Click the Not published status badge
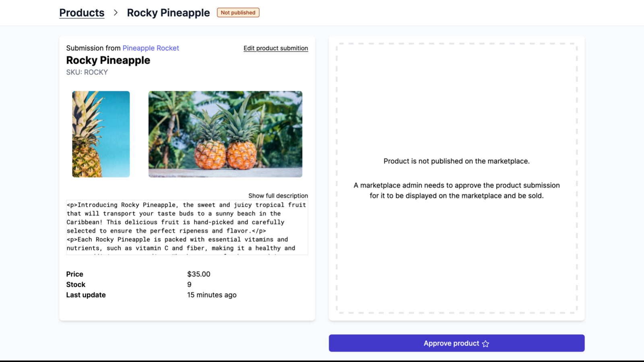This screenshot has width=644, height=362. (238, 12)
